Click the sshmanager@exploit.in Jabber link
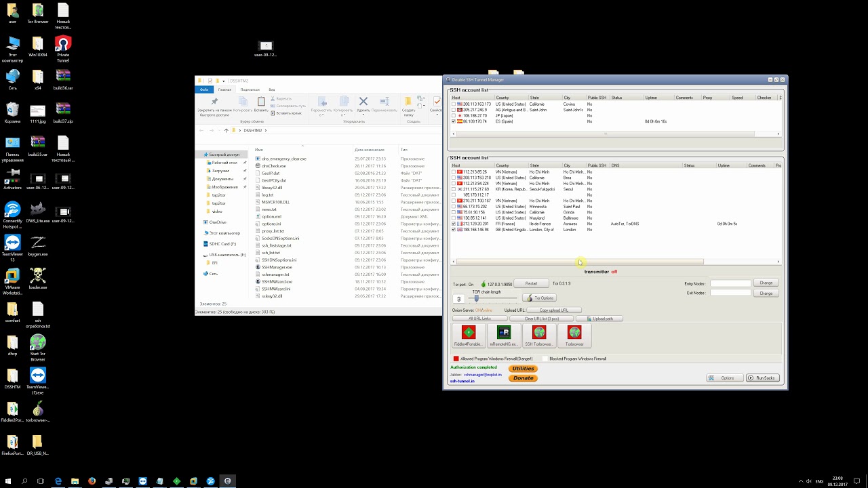Viewport: 868px width, 488px height. click(482, 374)
